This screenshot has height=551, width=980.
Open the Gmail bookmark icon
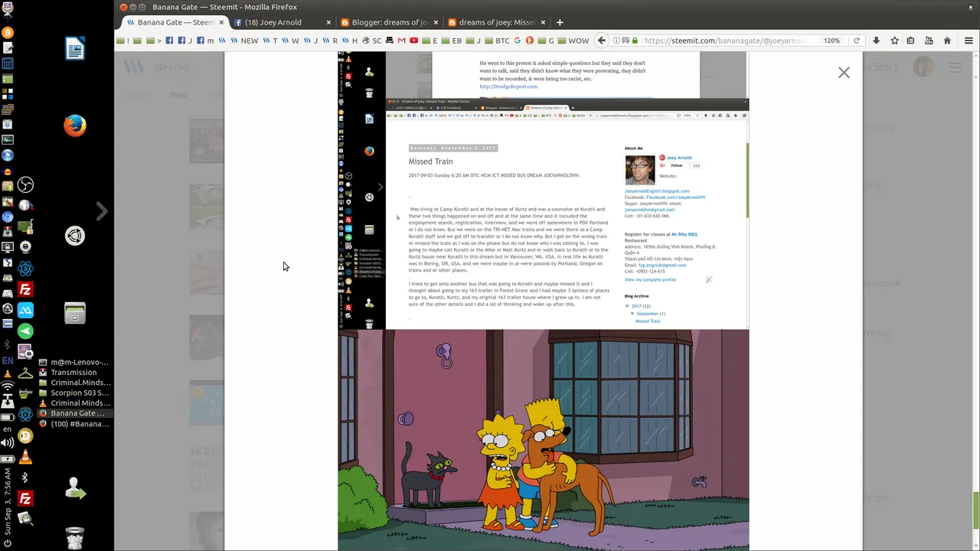pos(401,41)
